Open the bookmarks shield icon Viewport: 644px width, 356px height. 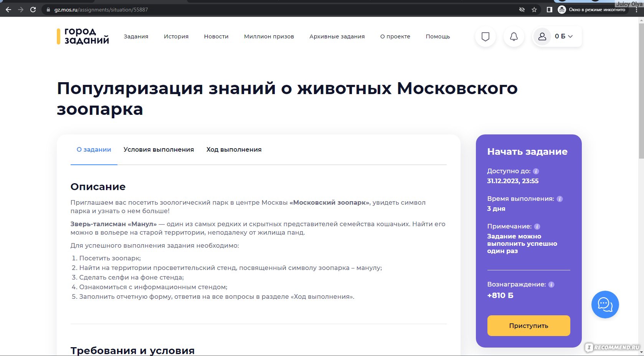tap(485, 36)
